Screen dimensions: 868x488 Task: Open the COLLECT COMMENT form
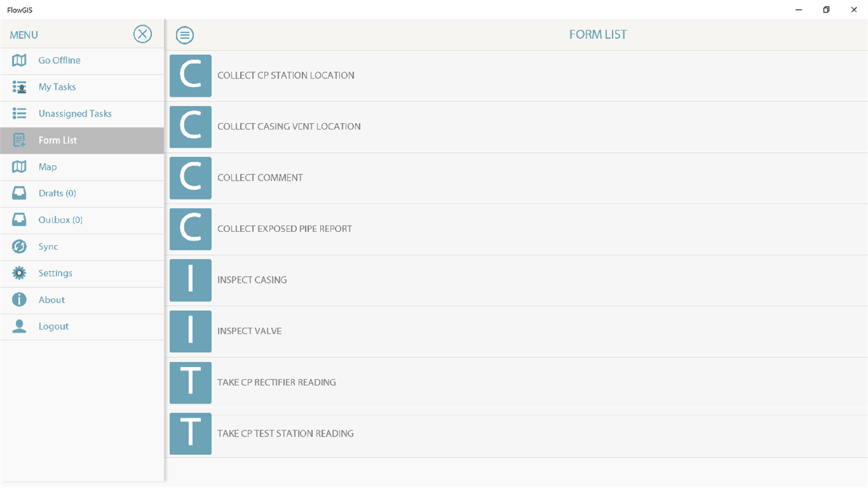(x=517, y=178)
